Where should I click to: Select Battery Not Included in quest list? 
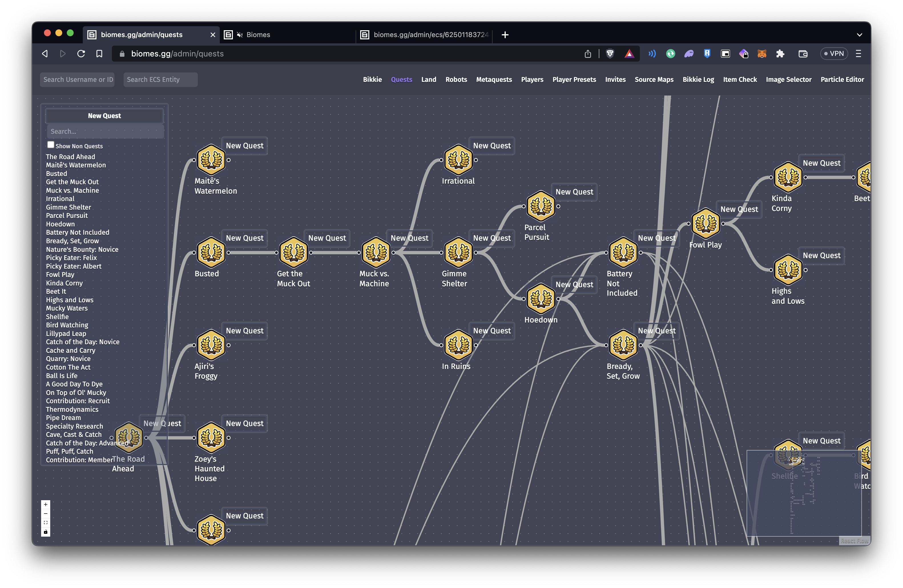click(77, 232)
